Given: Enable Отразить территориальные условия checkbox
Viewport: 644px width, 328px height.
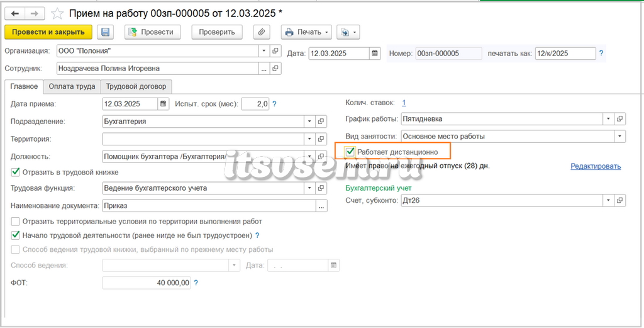Looking at the screenshot, I should [15, 222].
